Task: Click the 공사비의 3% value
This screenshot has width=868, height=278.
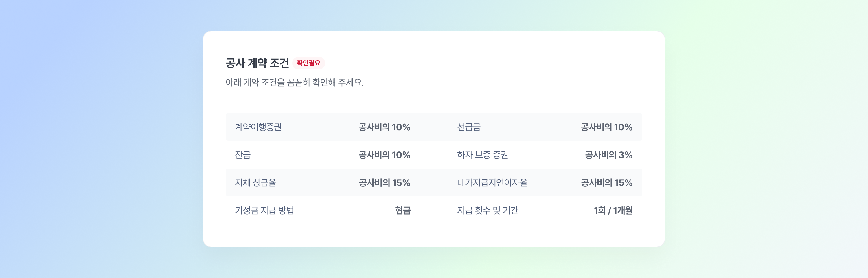Action: point(608,155)
